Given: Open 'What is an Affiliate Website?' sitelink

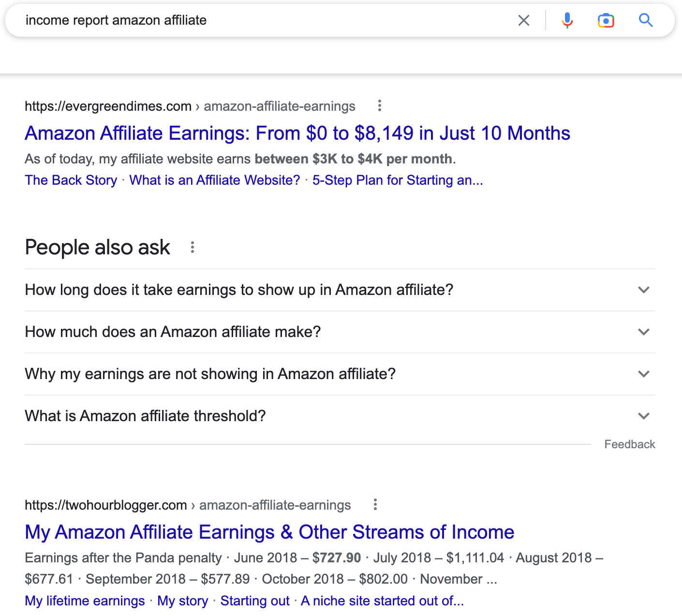Looking at the screenshot, I should point(214,180).
